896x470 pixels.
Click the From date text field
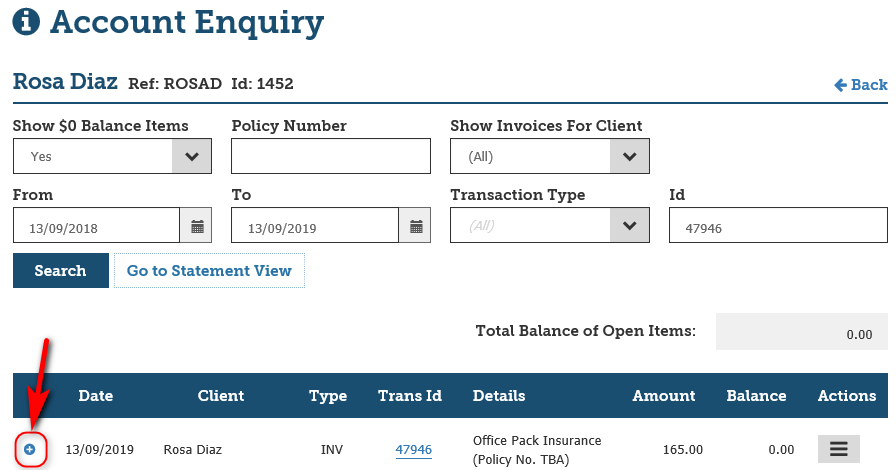pyautogui.click(x=97, y=227)
